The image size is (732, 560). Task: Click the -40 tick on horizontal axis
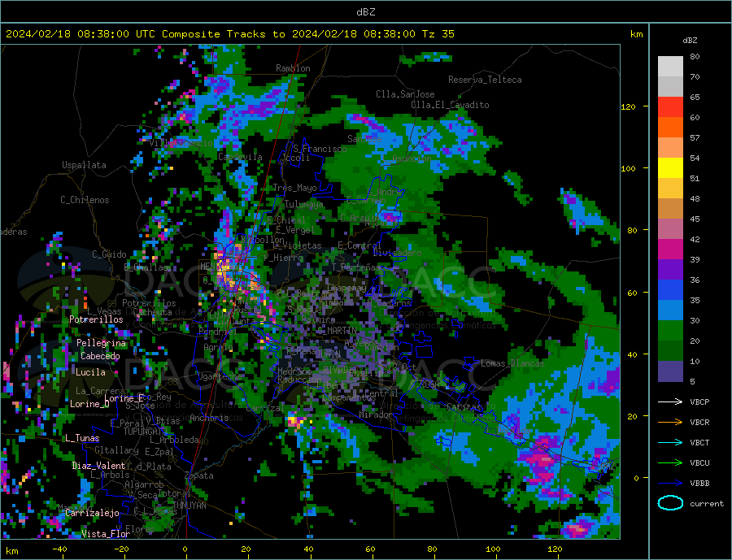click(x=59, y=549)
